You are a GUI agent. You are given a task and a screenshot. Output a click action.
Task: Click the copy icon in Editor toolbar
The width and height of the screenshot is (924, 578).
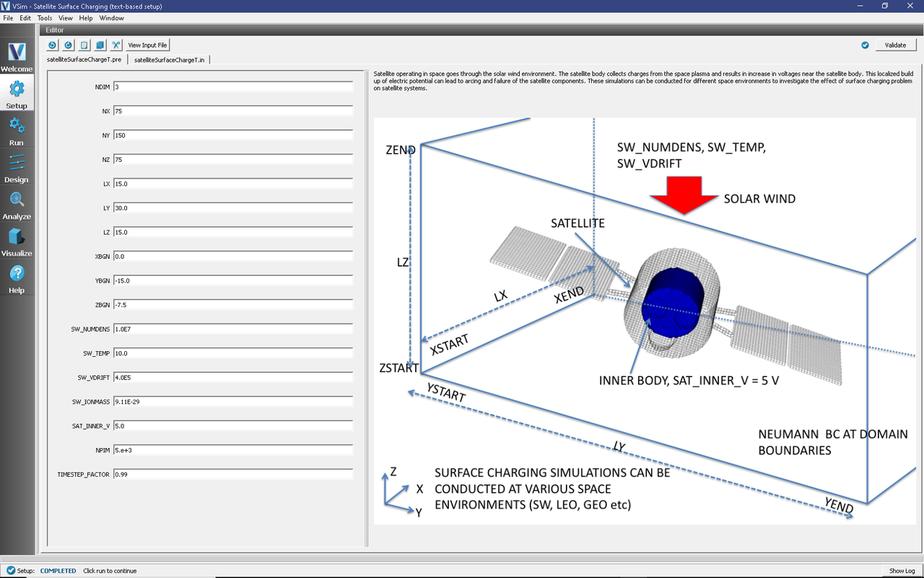pos(100,45)
